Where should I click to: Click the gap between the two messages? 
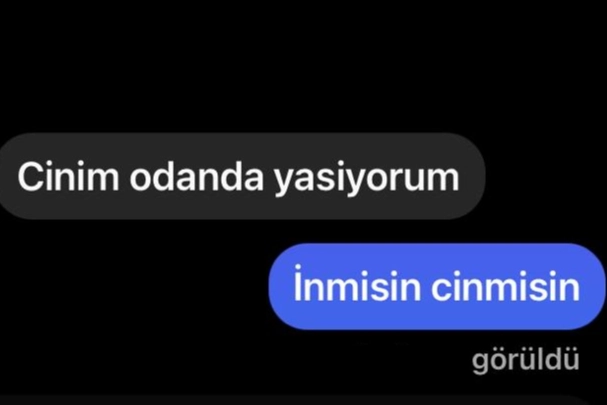click(x=304, y=232)
